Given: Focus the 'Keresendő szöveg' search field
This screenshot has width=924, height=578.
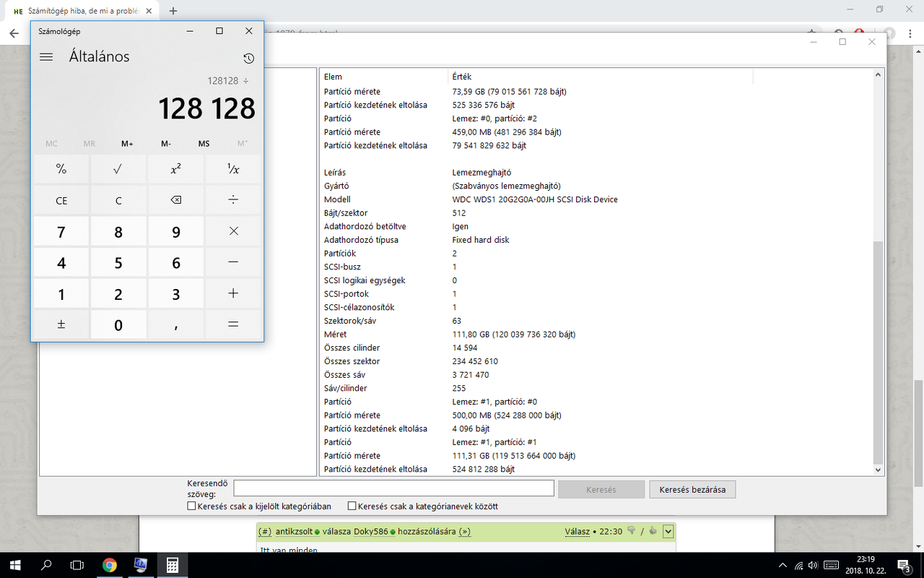Looking at the screenshot, I should (x=393, y=488).
